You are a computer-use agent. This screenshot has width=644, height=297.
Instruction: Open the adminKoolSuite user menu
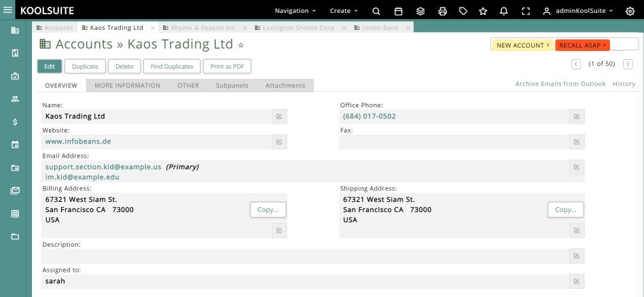[x=577, y=11]
